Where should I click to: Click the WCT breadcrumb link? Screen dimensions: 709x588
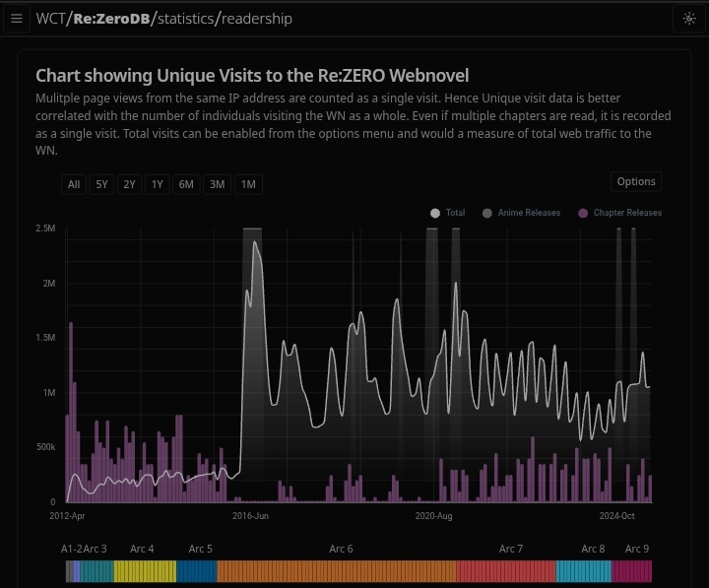point(50,19)
